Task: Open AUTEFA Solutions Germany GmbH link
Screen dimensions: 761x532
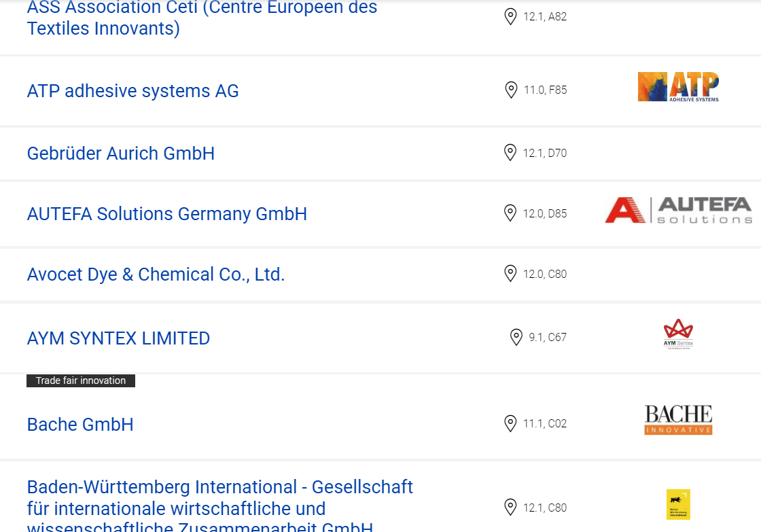Action: pos(167,214)
